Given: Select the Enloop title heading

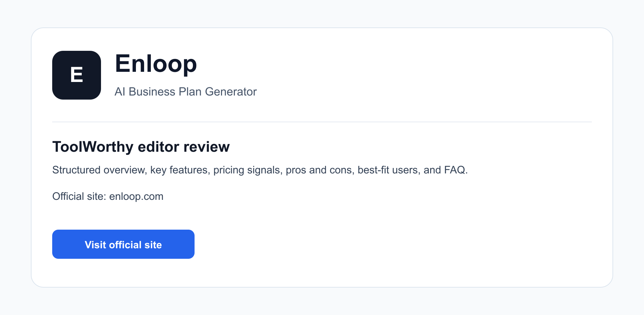Looking at the screenshot, I should (x=156, y=64).
